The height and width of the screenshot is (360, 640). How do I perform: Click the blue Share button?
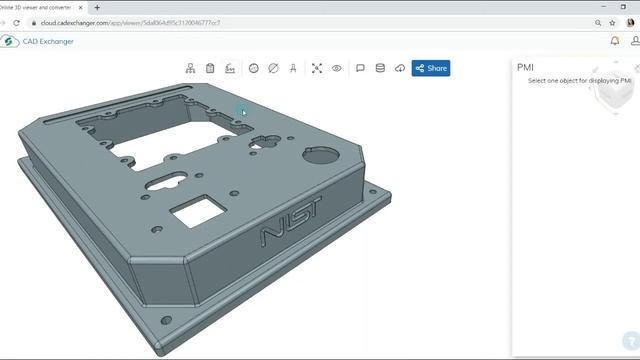tap(431, 68)
